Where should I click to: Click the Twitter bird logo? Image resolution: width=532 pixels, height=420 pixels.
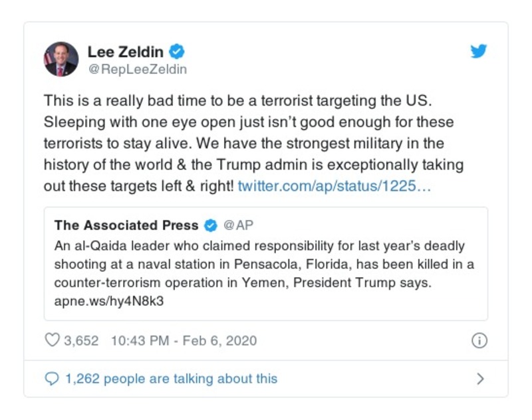pyautogui.click(x=479, y=51)
